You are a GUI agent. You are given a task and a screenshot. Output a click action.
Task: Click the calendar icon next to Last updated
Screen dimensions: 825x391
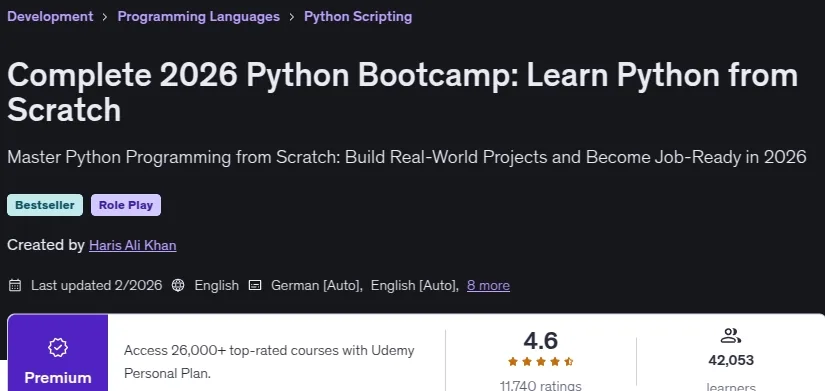15,285
